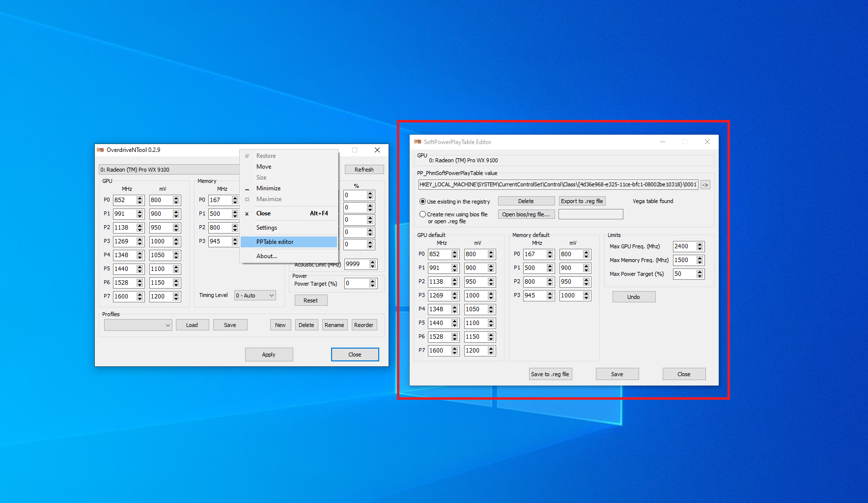Click the registry path field in PPTable editor
Image resolution: width=868 pixels, height=503 pixels.
558,185
